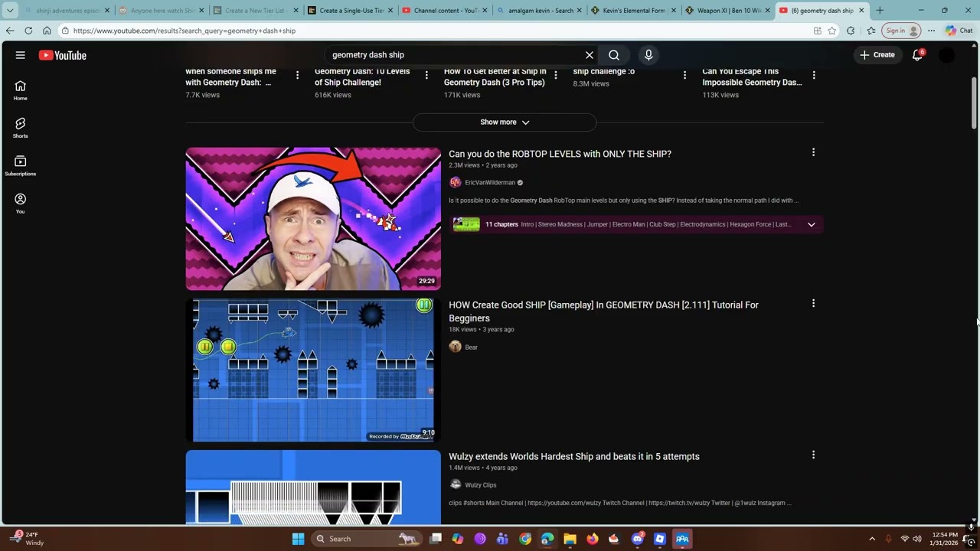Open YouTube notifications bell
980x551 pixels.
point(917,55)
